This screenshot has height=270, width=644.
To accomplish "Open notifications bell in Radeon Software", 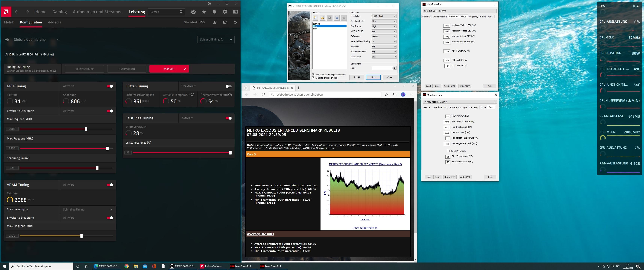I will pos(214,12).
